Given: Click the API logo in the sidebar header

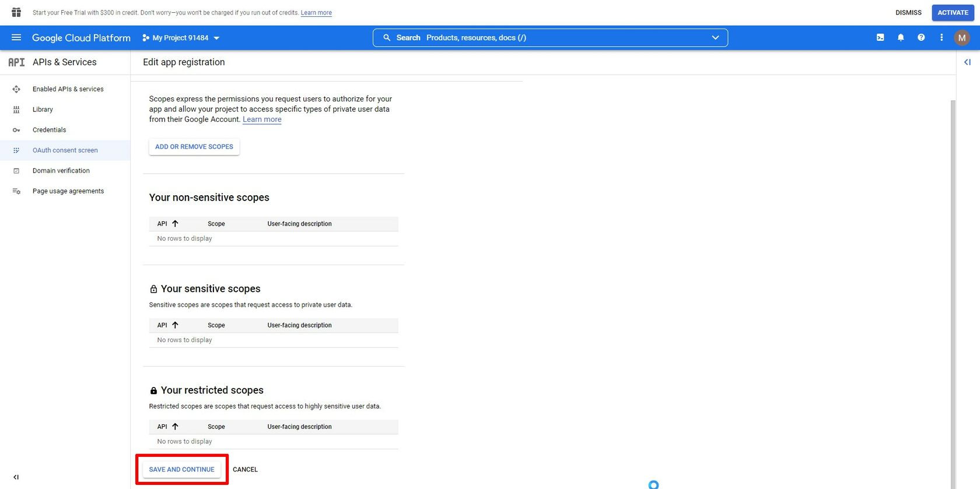Looking at the screenshot, I should coord(16,62).
